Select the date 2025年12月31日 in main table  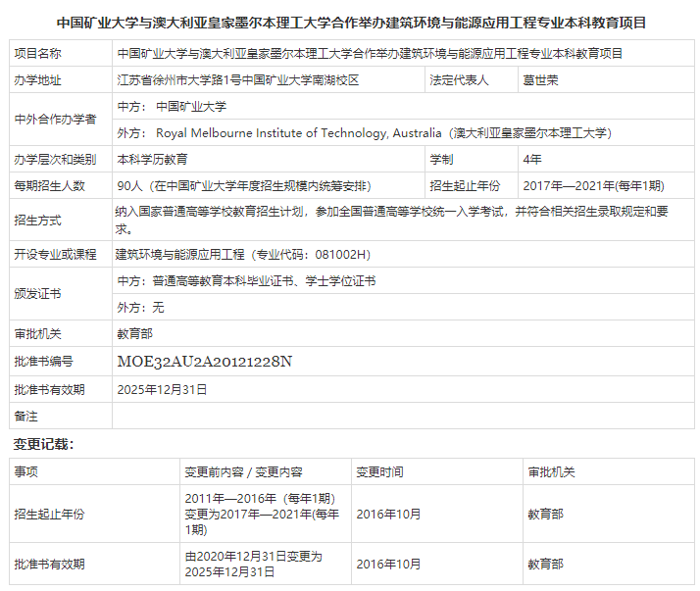pyautogui.click(x=162, y=390)
